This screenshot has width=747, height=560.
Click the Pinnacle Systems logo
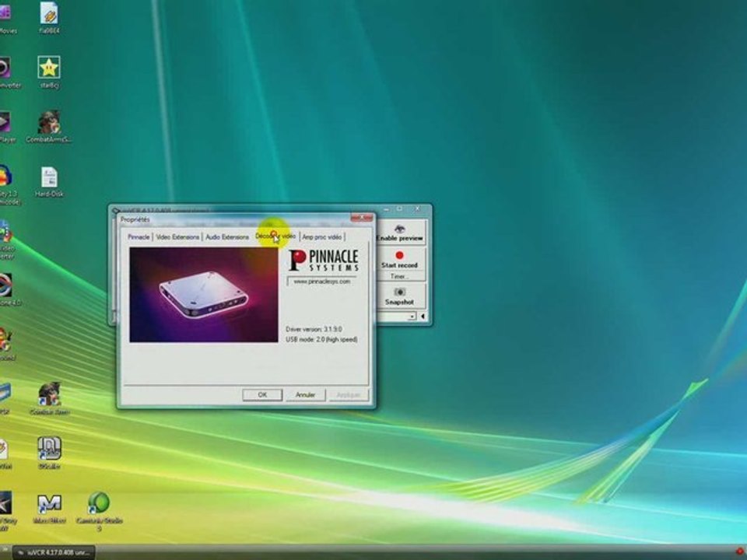[x=324, y=261]
